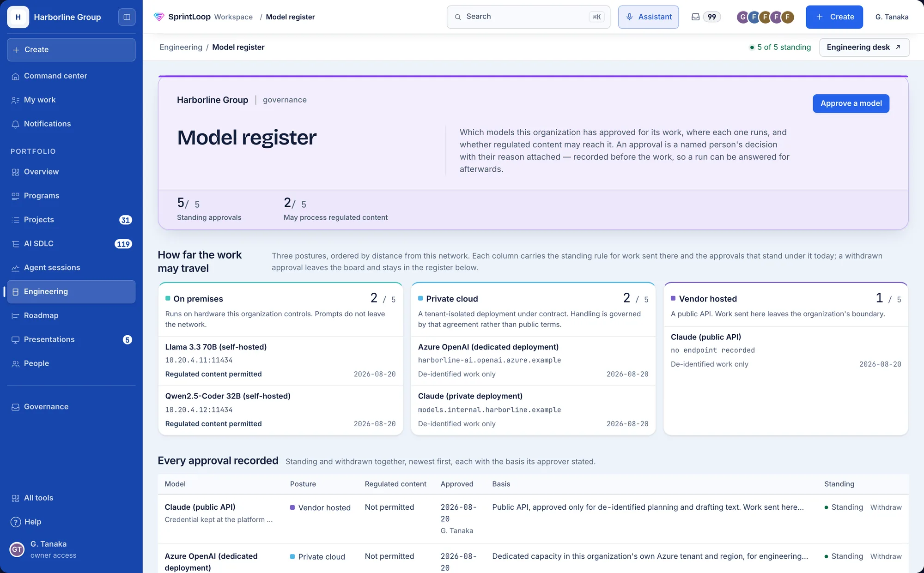Click Standing column header
Viewport: 924px width, 573px height.
[x=839, y=484]
